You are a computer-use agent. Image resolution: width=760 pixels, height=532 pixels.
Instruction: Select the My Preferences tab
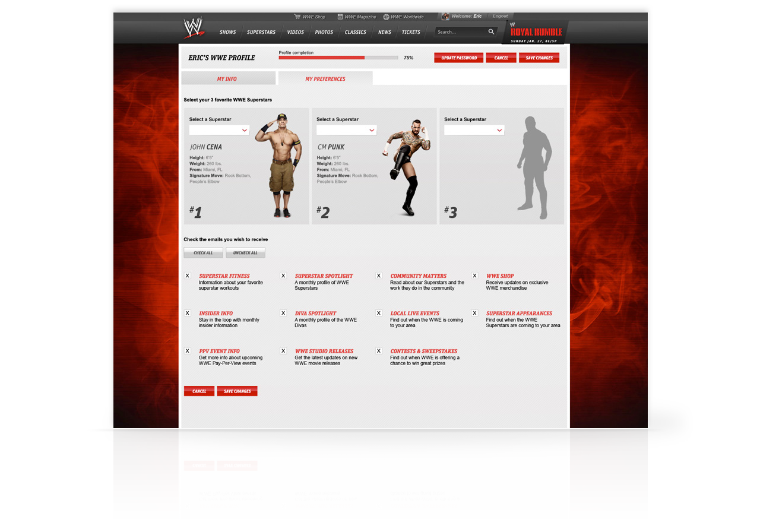click(x=325, y=78)
